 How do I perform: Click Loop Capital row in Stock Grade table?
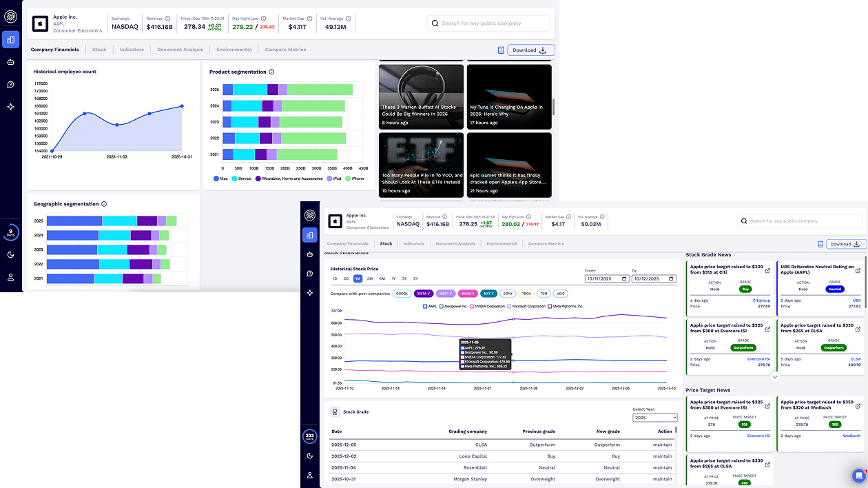[x=502, y=456]
